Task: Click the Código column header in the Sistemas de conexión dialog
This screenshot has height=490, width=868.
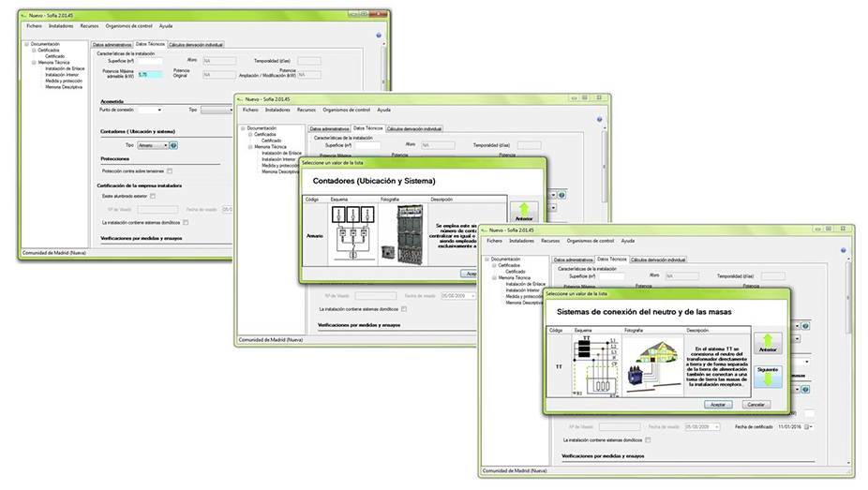Action: coord(556,330)
